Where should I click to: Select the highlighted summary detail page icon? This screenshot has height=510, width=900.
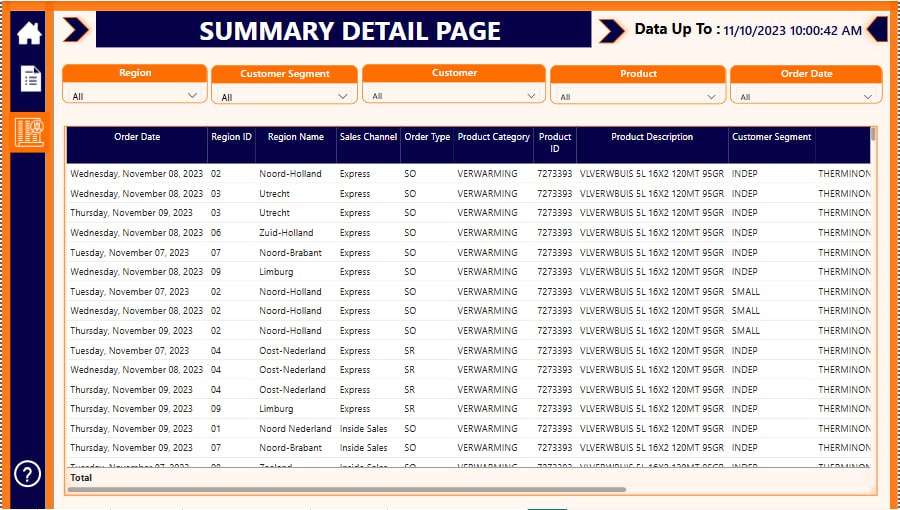29,131
